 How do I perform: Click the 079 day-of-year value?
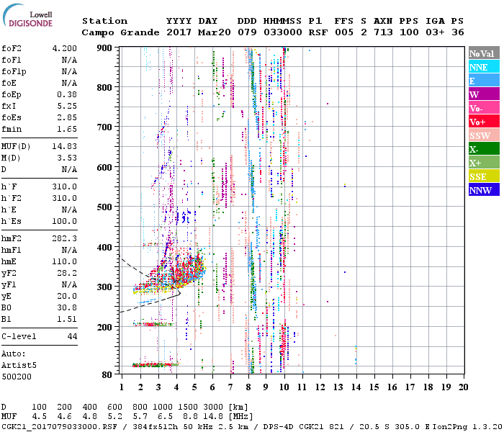tap(247, 32)
